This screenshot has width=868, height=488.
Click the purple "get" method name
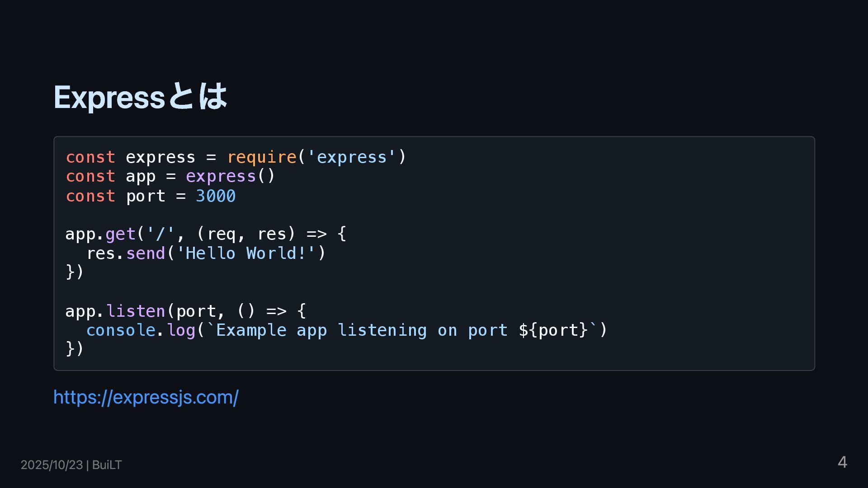pyautogui.click(x=120, y=234)
